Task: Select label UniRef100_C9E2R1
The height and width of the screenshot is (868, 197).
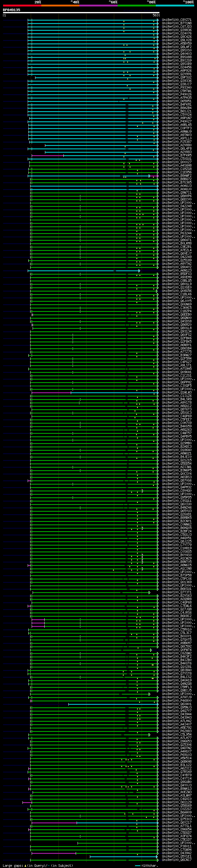Action: [177, 247]
